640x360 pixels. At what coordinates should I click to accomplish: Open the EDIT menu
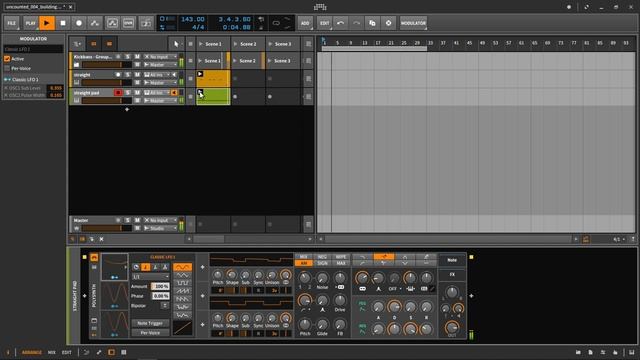[324, 23]
